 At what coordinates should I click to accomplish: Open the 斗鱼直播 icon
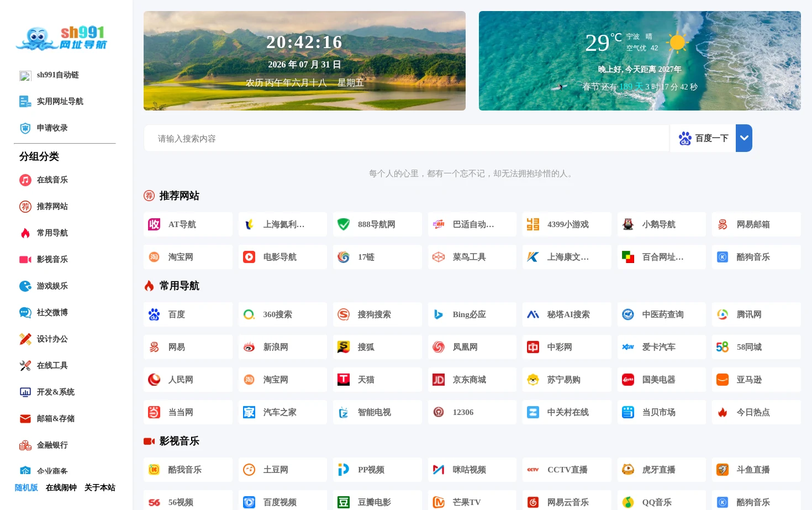point(723,470)
